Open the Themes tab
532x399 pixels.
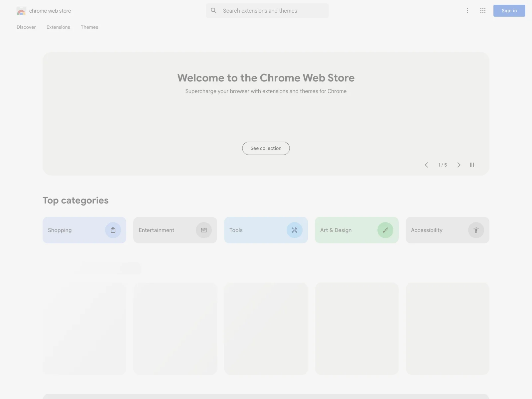coord(89,27)
